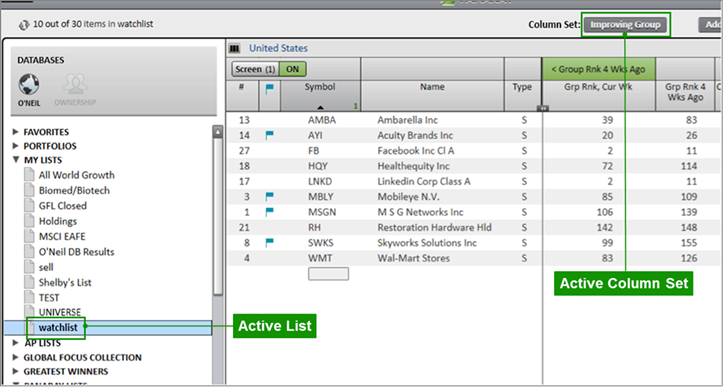Screen dimensions: 723x387
Task: Open the MSCI EAFE list
Action: point(62,236)
